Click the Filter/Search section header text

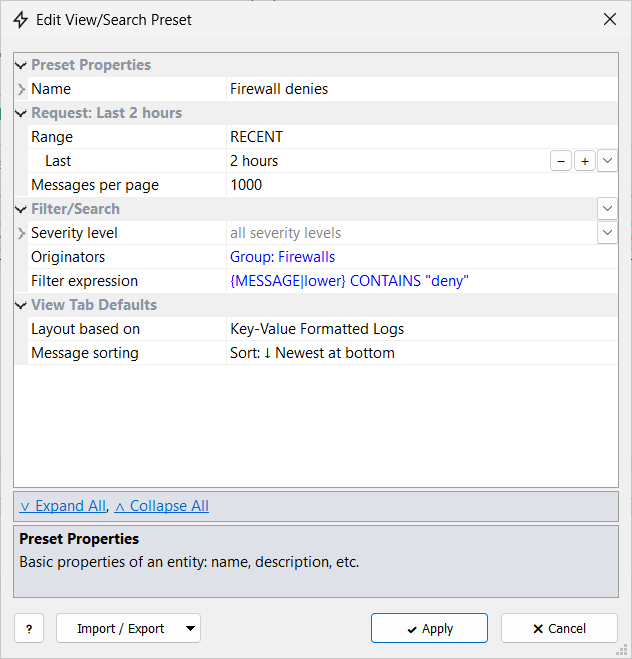tap(76, 209)
